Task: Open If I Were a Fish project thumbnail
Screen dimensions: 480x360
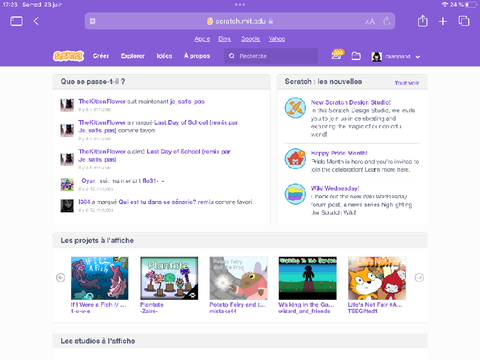Action: point(100,278)
